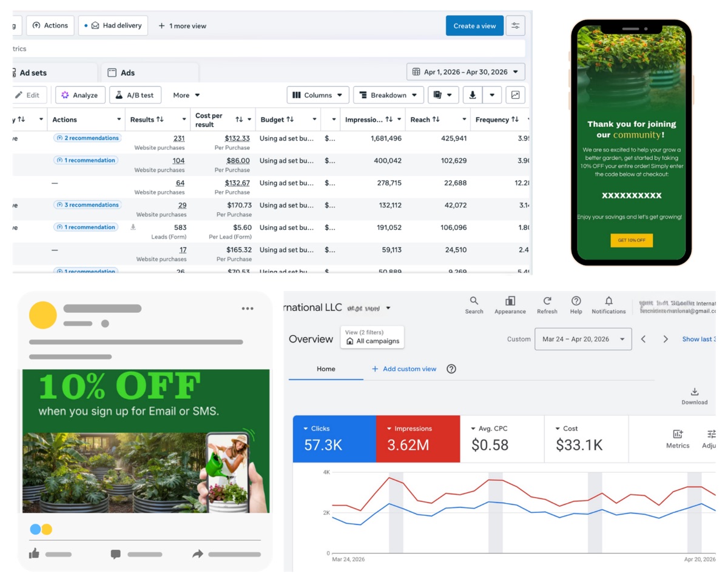Expand the account name dropdown arrow

tap(388, 308)
